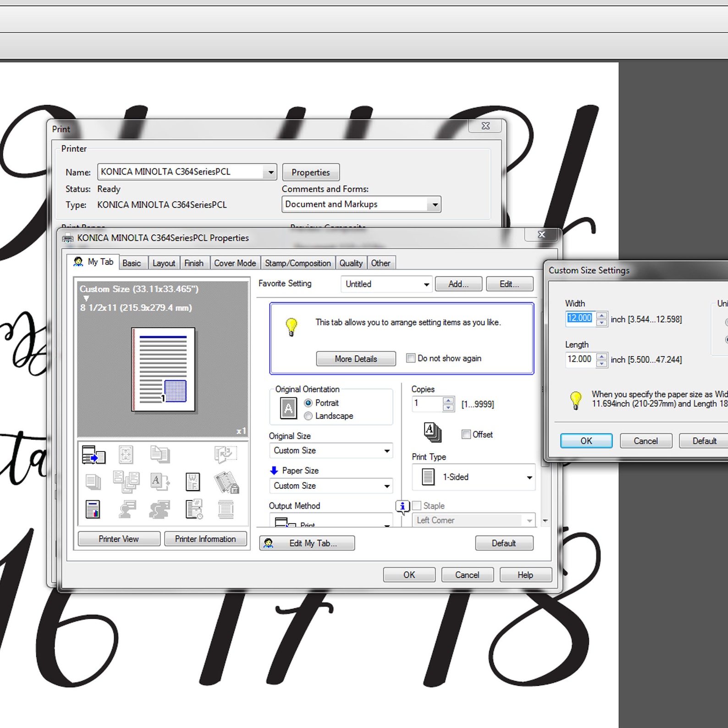Click the Length input field
Viewport: 728px width, 728px height.
tap(580, 359)
